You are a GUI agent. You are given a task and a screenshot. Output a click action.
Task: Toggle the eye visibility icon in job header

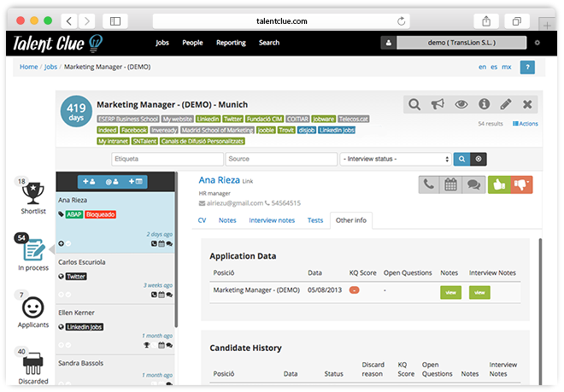[x=461, y=104]
